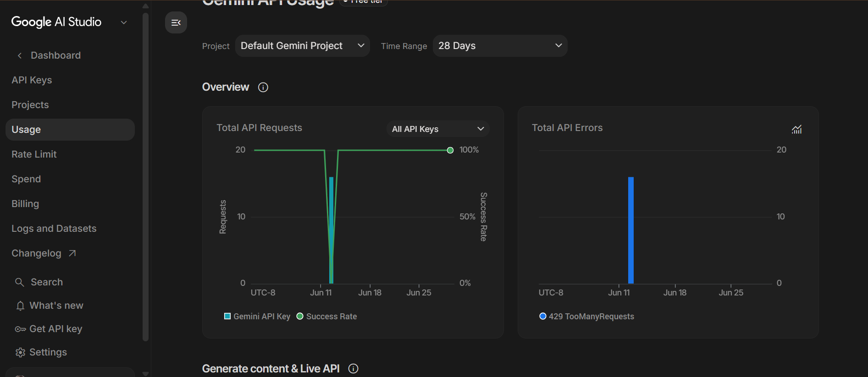
Task: Click the teal request bar in Total API Requests chart
Action: (331, 230)
